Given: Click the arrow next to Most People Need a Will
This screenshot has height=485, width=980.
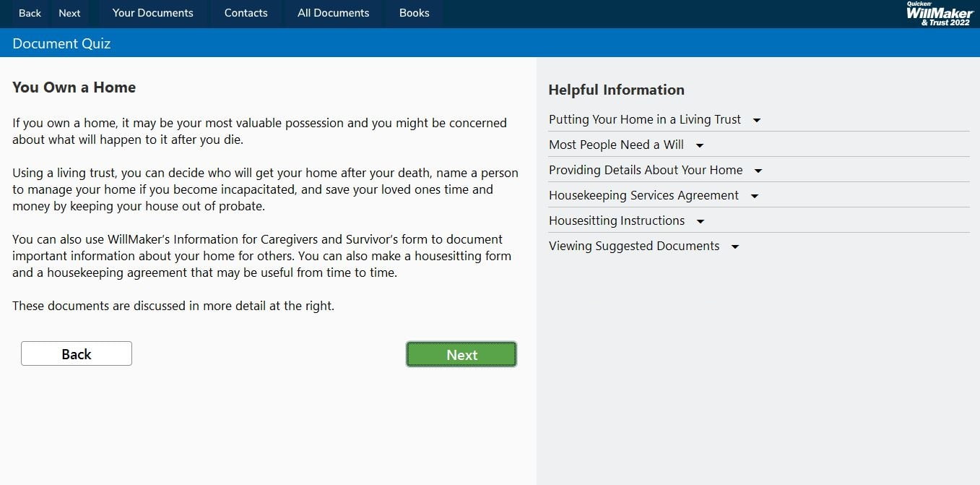Looking at the screenshot, I should click(x=699, y=146).
